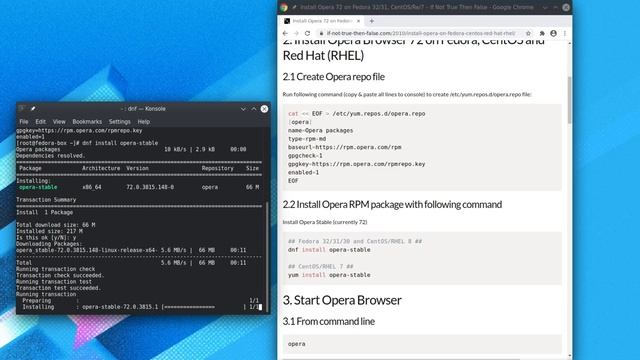Open the Konsole File menu

tap(24, 122)
